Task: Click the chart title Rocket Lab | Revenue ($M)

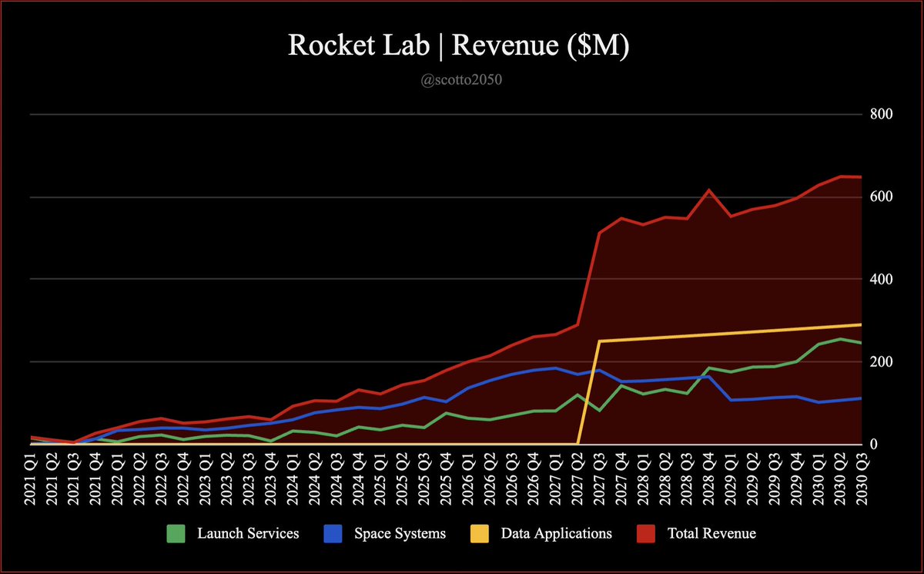Action: click(x=460, y=45)
